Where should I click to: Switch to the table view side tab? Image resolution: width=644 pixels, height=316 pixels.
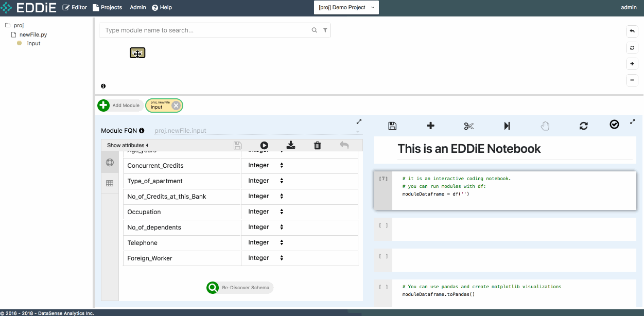point(110,183)
